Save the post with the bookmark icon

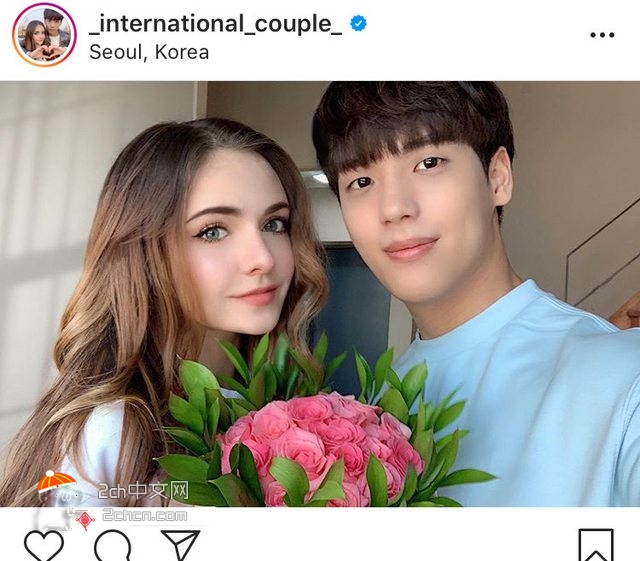pos(596,545)
